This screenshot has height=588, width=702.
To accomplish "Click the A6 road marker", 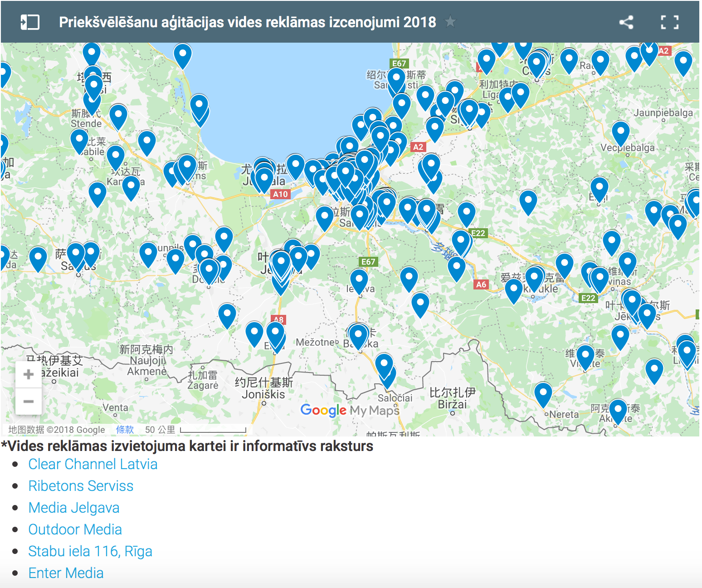I will (481, 284).
